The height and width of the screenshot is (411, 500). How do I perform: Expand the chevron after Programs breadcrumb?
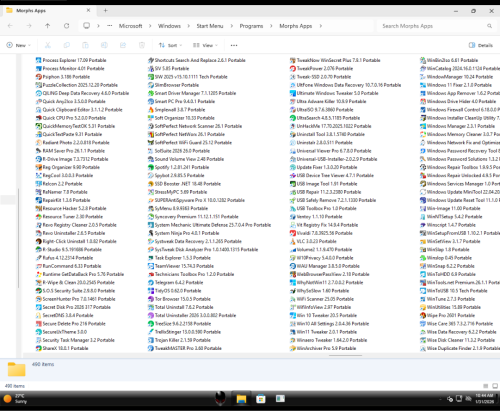point(271,26)
